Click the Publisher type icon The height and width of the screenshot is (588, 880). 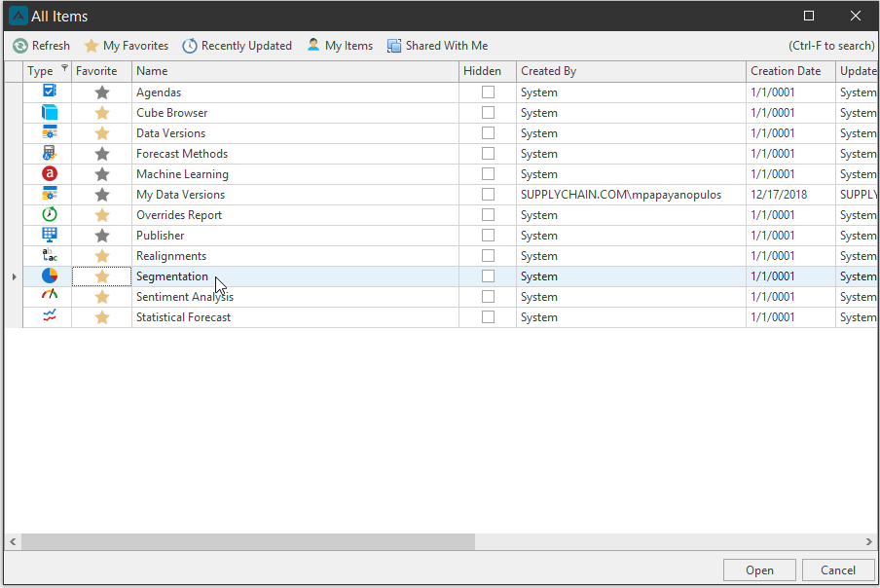[50, 235]
